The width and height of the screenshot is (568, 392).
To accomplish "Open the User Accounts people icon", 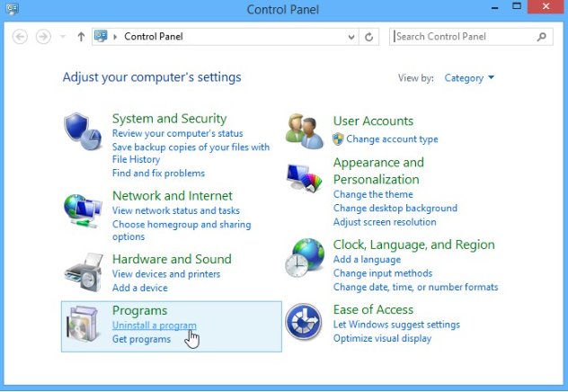I will pyautogui.click(x=305, y=131).
